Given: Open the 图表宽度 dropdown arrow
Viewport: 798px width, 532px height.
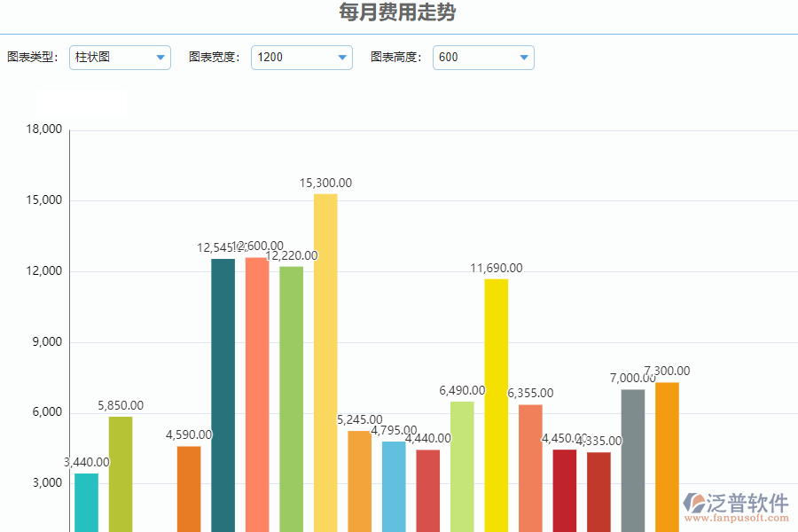Looking at the screenshot, I should (x=342, y=57).
